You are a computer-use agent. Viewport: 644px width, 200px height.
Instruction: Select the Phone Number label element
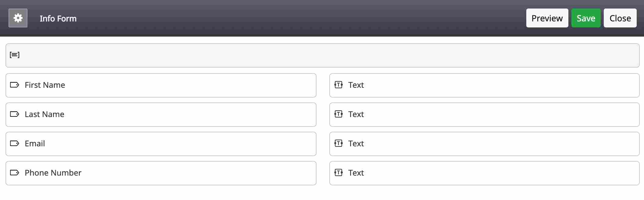point(161,173)
